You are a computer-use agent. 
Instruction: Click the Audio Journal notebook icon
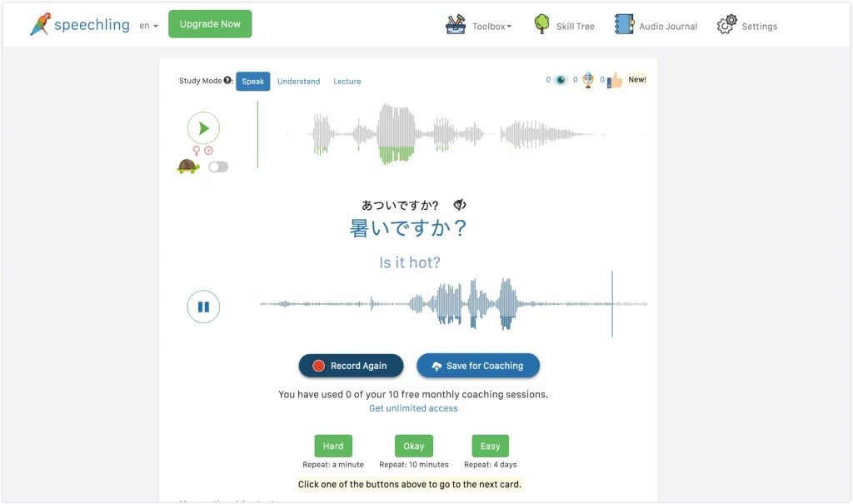pyautogui.click(x=624, y=24)
